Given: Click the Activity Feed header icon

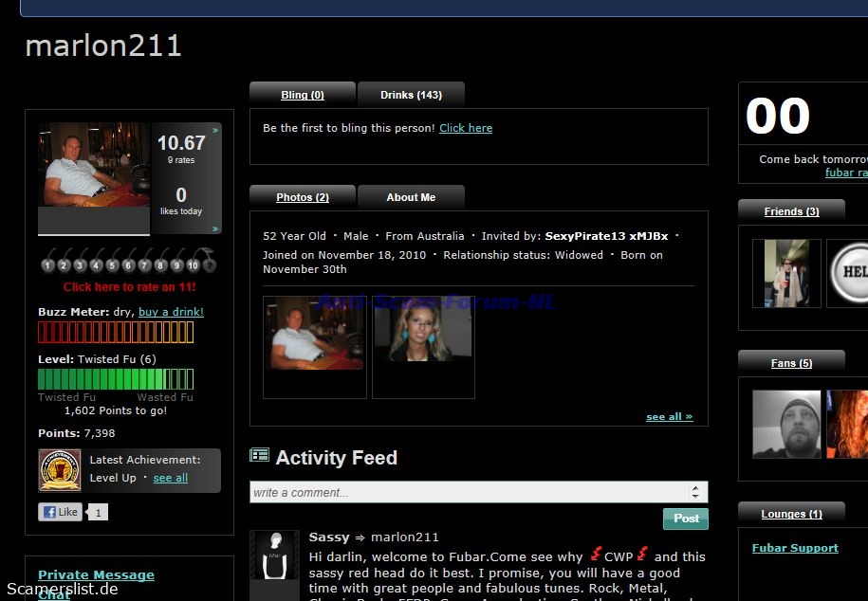Looking at the screenshot, I should point(259,456).
